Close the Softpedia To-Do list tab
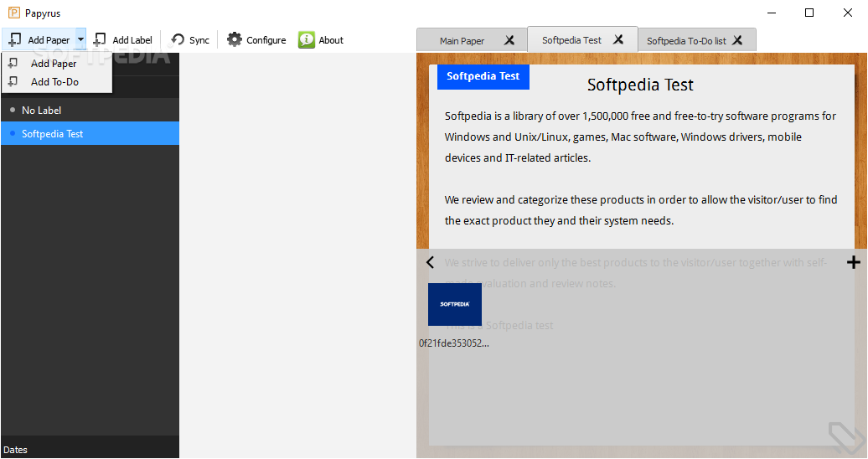Screen dimensions: 868x459 pyautogui.click(x=736, y=40)
